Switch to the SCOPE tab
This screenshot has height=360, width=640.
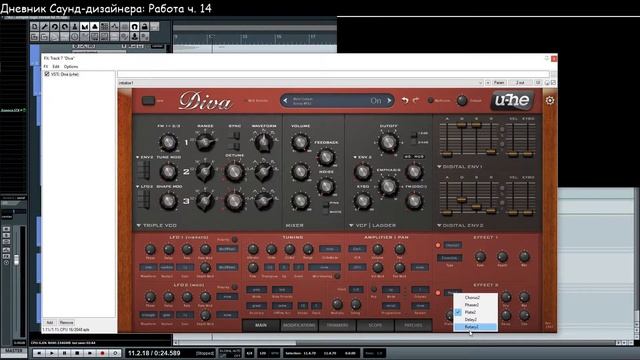coord(375,325)
